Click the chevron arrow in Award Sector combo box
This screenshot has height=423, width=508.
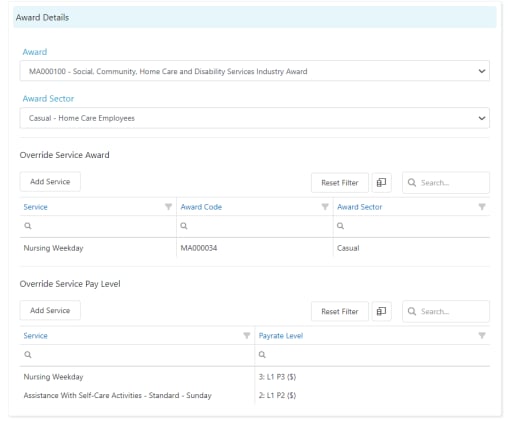[481, 118]
